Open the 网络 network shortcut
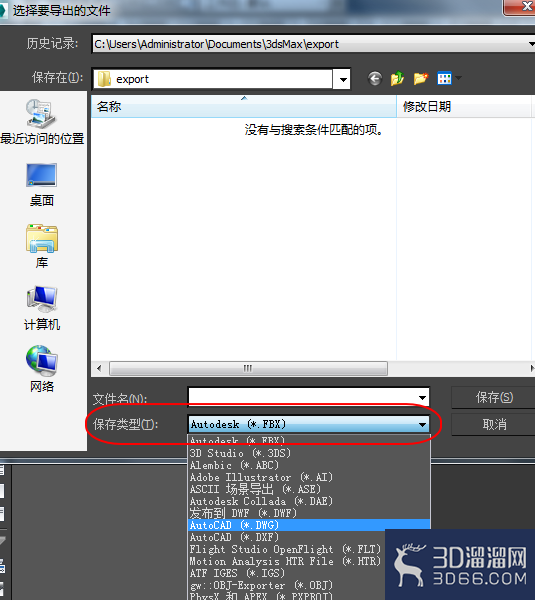The width and height of the screenshot is (535, 600). pyautogui.click(x=42, y=369)
